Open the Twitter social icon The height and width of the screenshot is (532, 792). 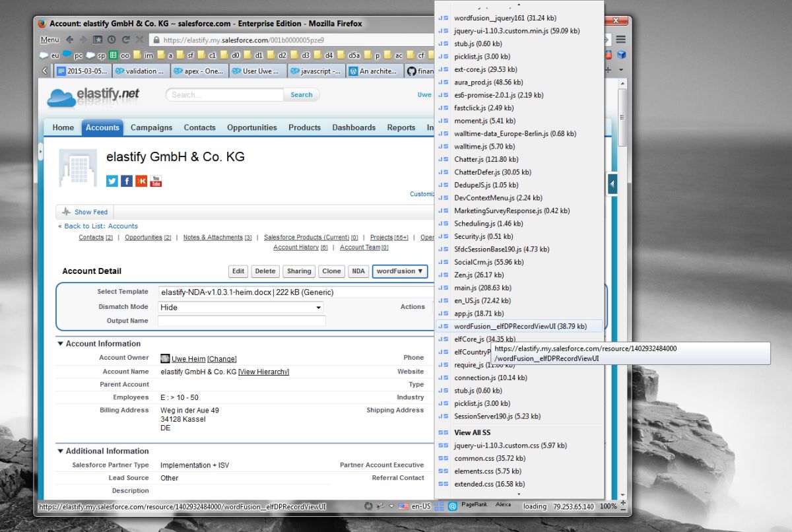point(112,181)
